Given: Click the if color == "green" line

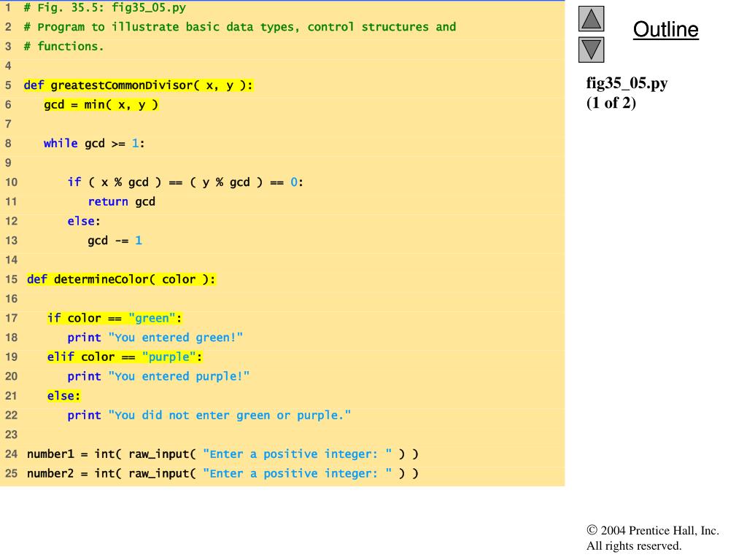Looking at the screenshot, I should tap(115, 318).
